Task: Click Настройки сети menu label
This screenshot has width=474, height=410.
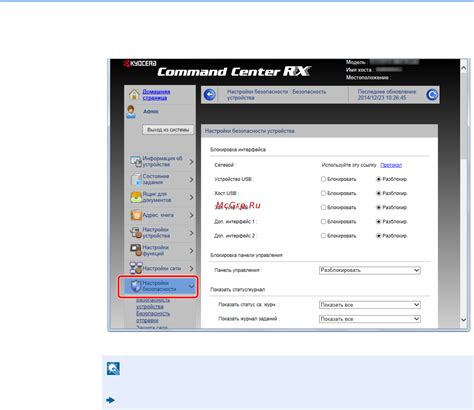Action: pos(162,268)
